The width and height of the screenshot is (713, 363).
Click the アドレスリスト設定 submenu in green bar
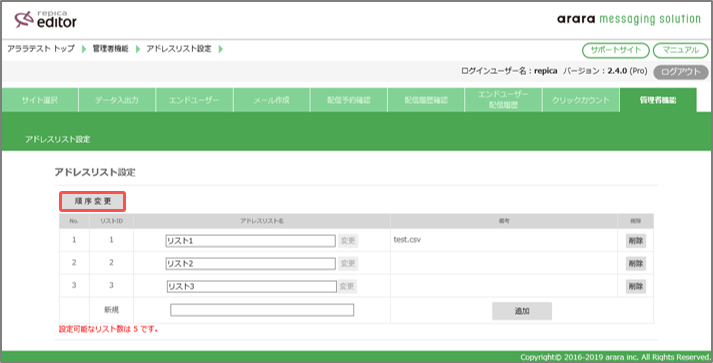tap(58, 140)
